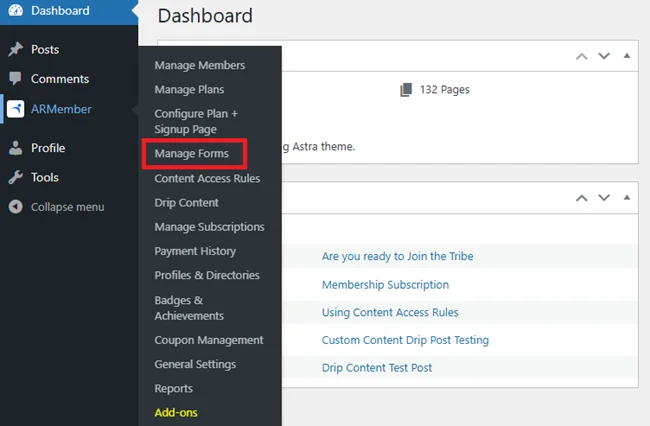The image size is (650, 426).
Task: Open the Membership Subscription post link
Action: [386, 285]
